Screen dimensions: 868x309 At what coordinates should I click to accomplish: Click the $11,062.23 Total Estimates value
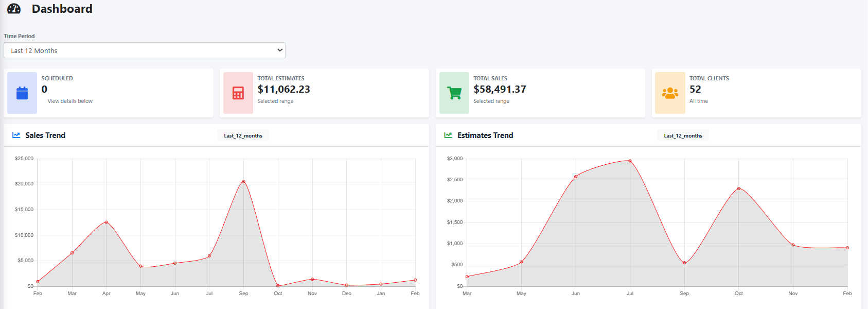click(x=284, y=90)
